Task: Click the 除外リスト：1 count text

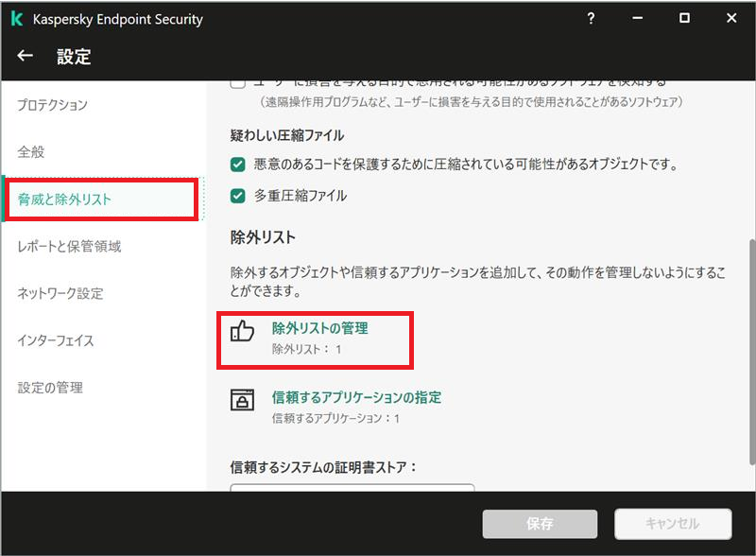Action: coord(306,349)
